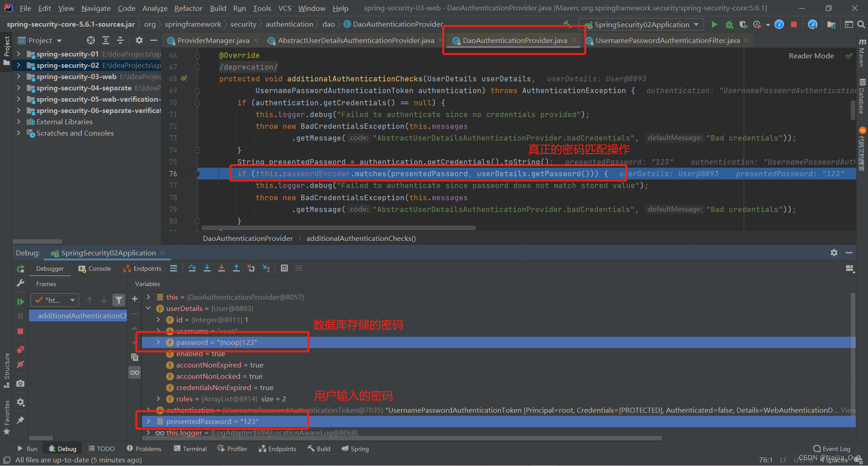This screenshot has height=466, width=868.
Task: Expand the roles ArrayList variable
Action: [158, 399]
